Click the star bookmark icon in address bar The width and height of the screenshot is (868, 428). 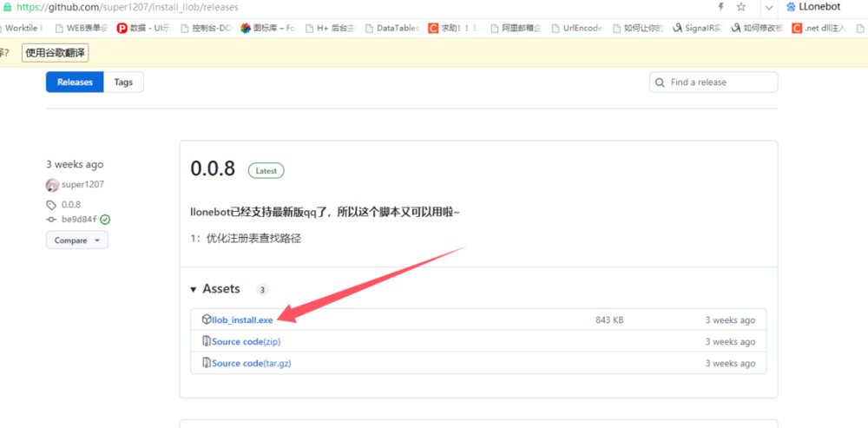(x=740, y=7)
